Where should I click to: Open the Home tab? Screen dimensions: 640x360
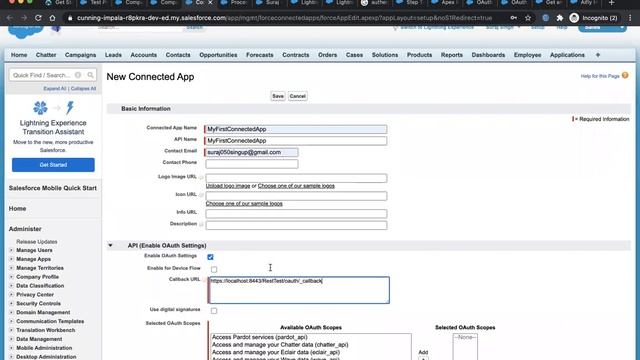tap(19, 55)
